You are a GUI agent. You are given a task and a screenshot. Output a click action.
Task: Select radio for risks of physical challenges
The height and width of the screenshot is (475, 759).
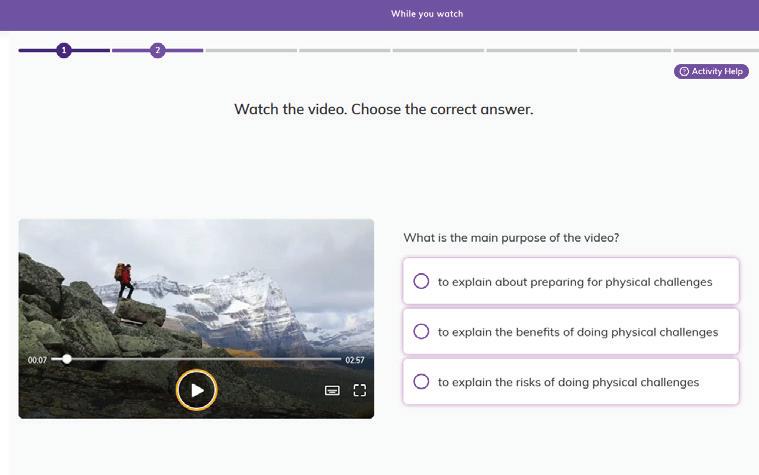pos(421,382)
